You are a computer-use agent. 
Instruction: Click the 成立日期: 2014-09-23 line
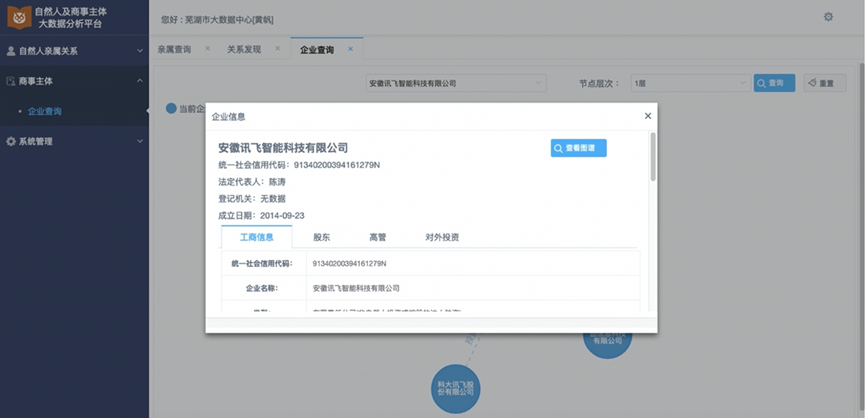click(x=261, y=216)
